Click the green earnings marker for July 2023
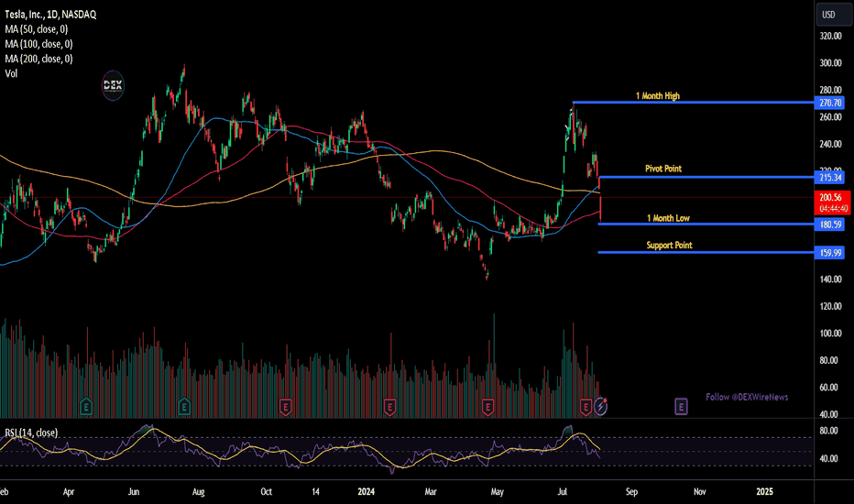Viewport: 854px width, 504px height. (x=184, y=407)
